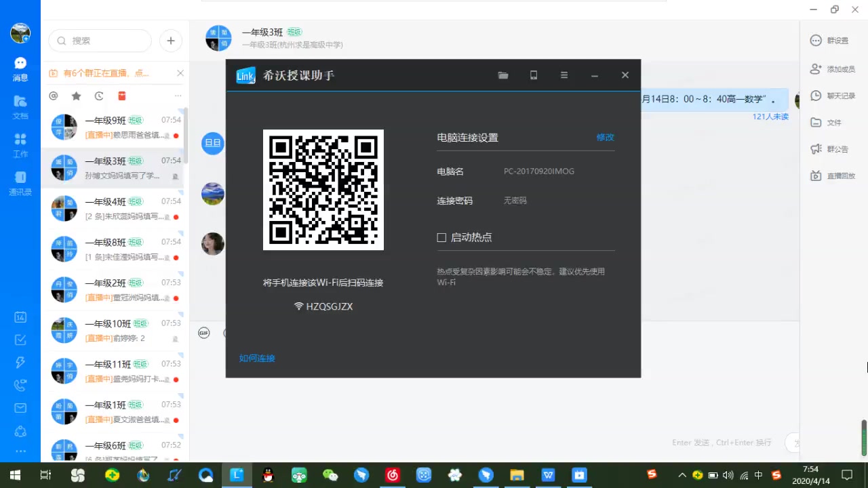Open 群设置 group settings in the right panel
This screenshot has height=488, width=868.
coord(829,41)
